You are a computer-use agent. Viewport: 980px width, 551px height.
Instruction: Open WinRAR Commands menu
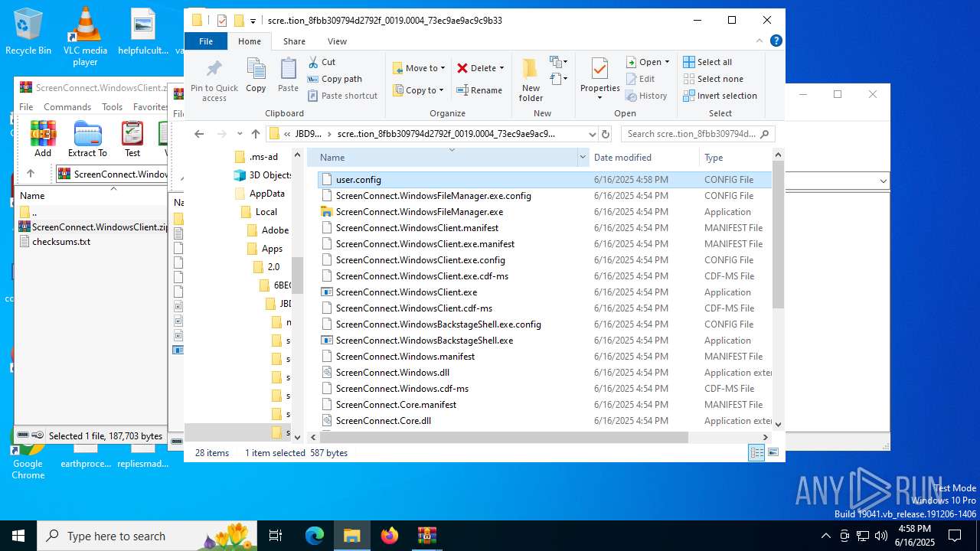67,107
